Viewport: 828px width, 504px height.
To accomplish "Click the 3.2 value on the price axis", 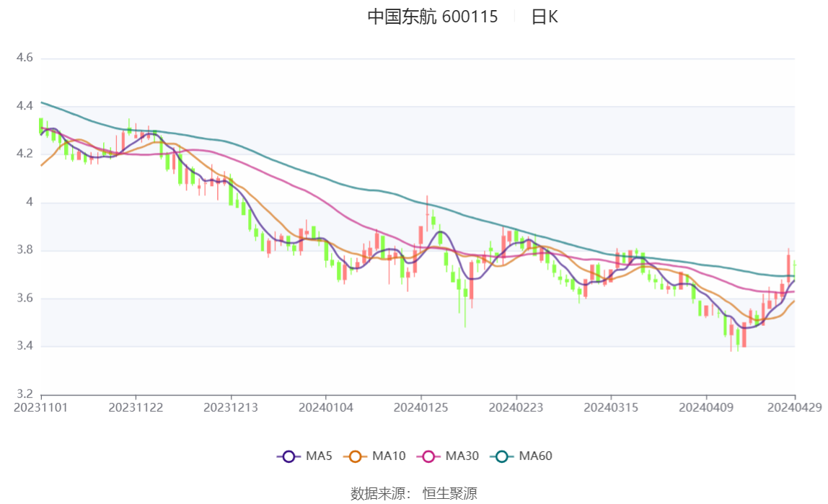I will pos(25,394).
